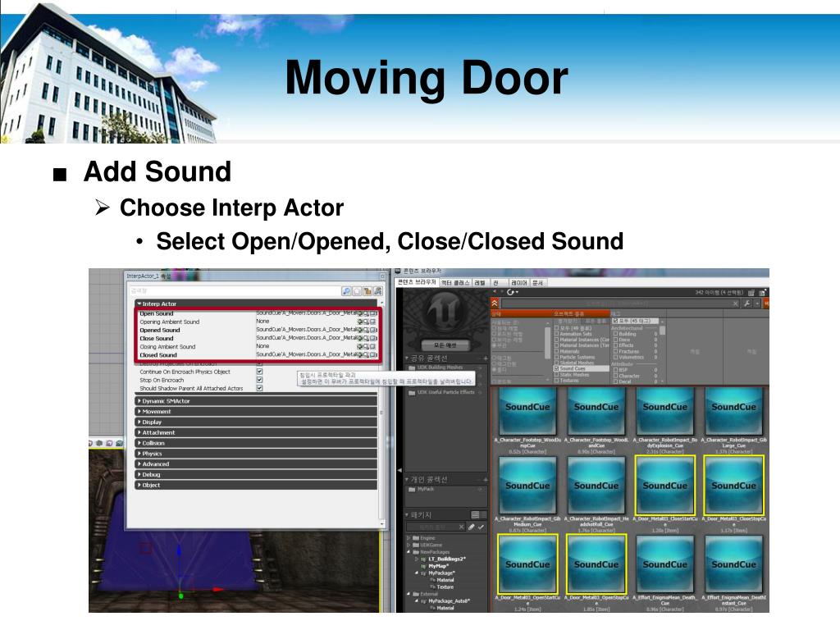Viewport: 840px width, 630px height.
Task: Click the Content Browser asset search field
Action: pyautogui.click(x=616, y=304)
